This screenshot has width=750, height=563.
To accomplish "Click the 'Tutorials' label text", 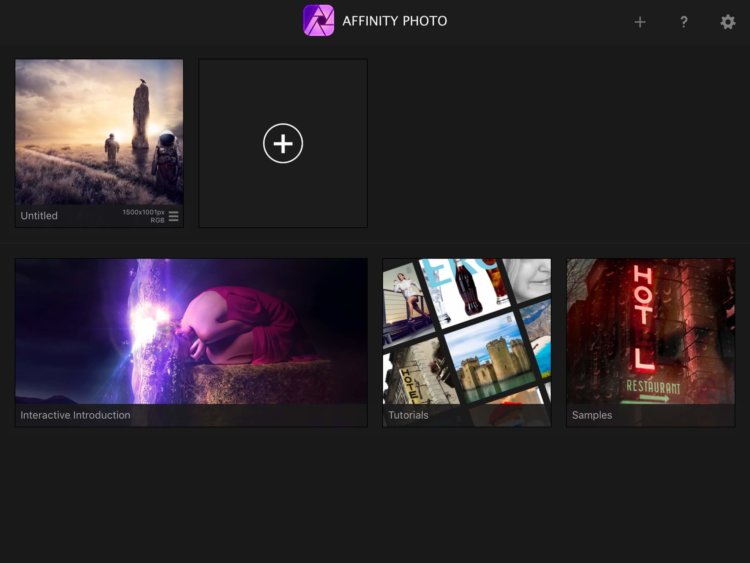I will pos(408,415).
